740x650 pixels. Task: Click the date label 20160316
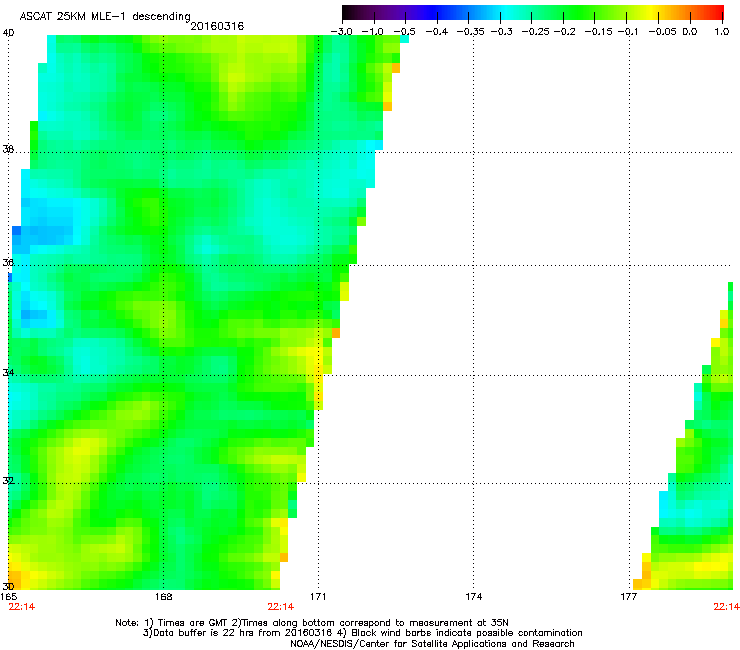pyautogui.click(x=217, y=26)
